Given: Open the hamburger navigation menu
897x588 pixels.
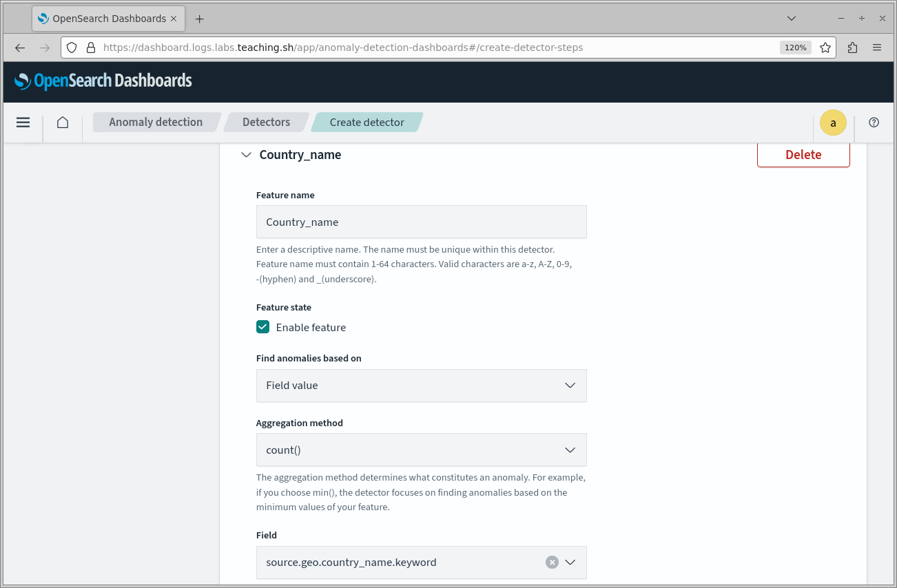Looking at the screenshot, I should coord(23,123).
